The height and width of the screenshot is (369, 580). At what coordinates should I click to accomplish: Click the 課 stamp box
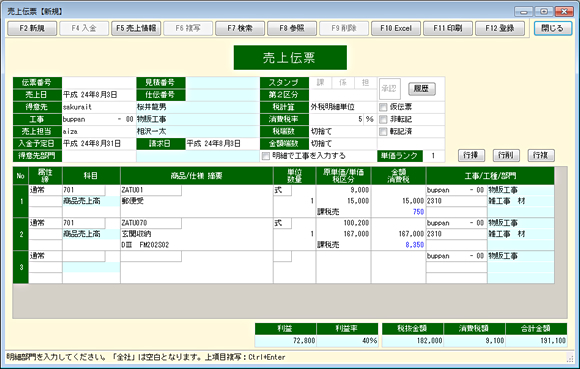(320, 82)
